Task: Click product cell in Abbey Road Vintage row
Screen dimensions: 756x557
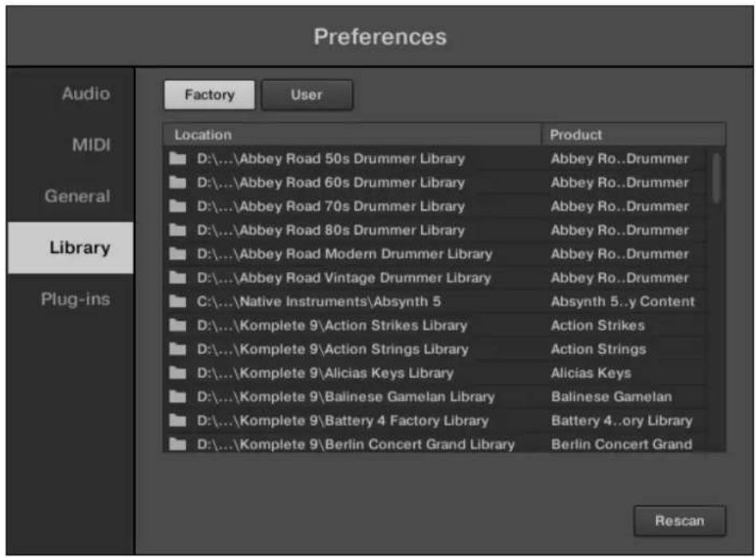Action: tap(620, 278)
